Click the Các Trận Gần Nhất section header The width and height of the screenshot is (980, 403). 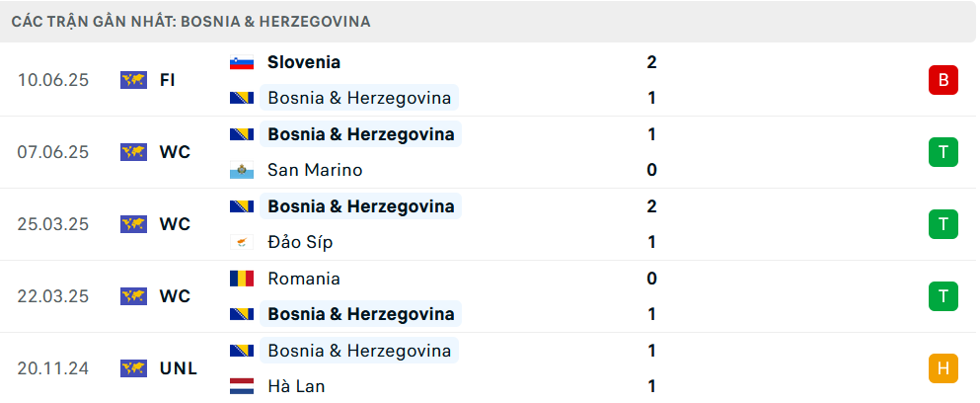point(191,21)
